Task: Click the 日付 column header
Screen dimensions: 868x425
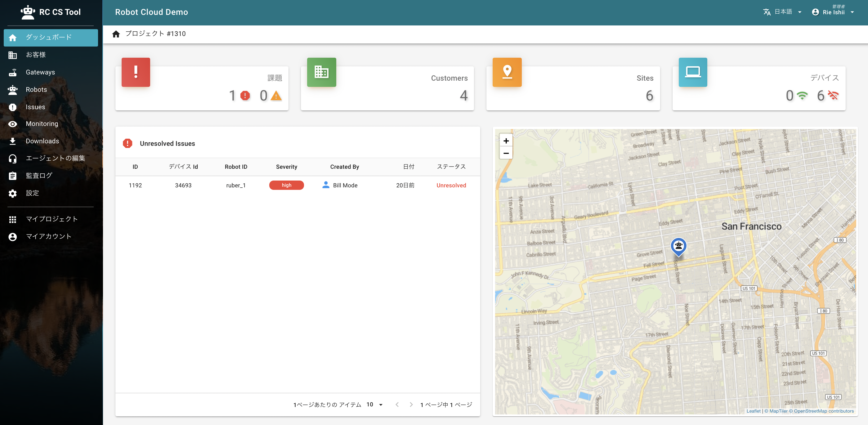Action: click(x=409, y=167)
